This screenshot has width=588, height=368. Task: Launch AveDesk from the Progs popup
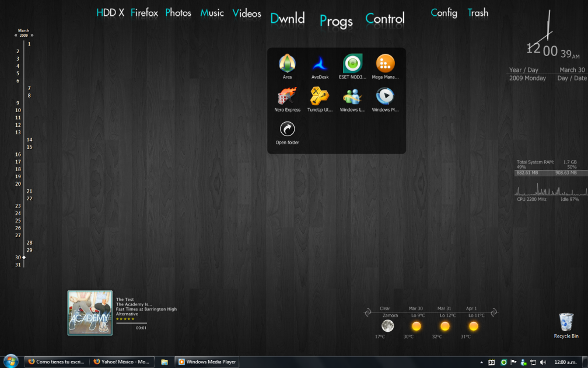click(x=320, y=63)
